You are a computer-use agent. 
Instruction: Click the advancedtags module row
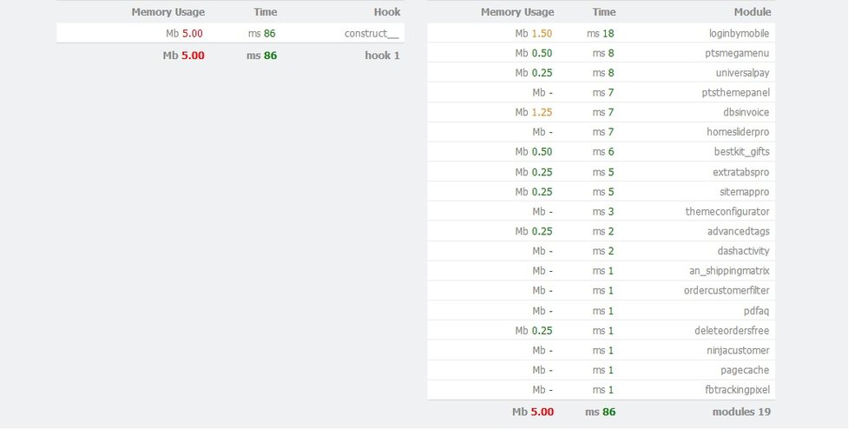(x=739, y=232)
